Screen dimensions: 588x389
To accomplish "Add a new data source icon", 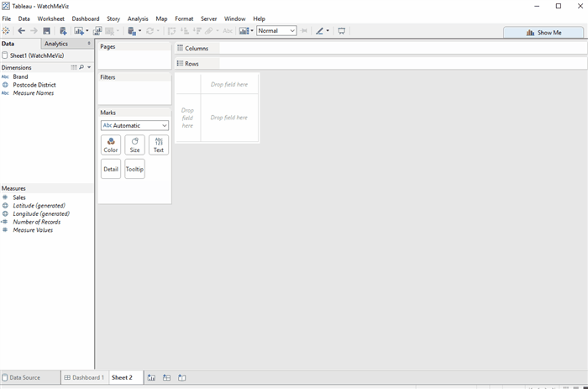I will coord(63,31).
